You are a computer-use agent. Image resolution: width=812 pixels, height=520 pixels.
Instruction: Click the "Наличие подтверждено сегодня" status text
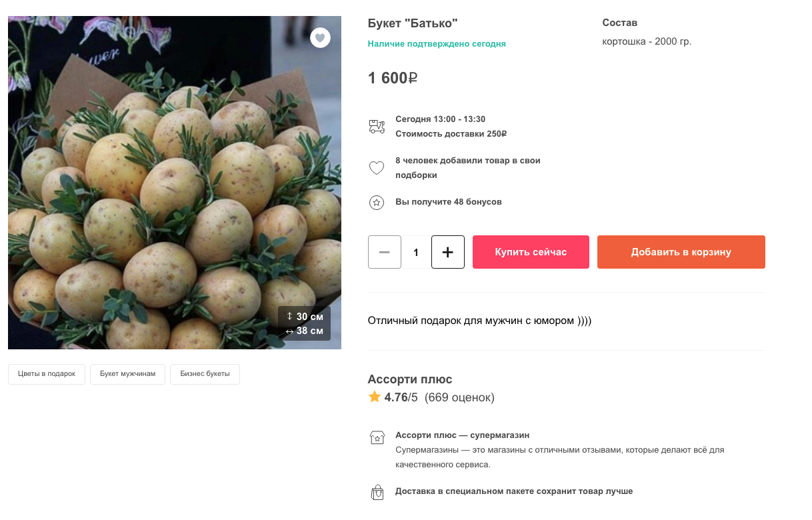[x=437, y=44]
